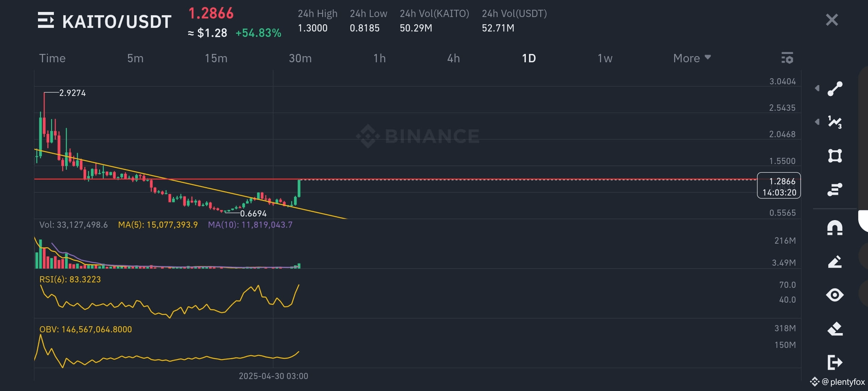Image resolution: width=868 pixels, height=391 pixels.
Task: Select the rectangle shape drawing tool
Action: point(835,156)
